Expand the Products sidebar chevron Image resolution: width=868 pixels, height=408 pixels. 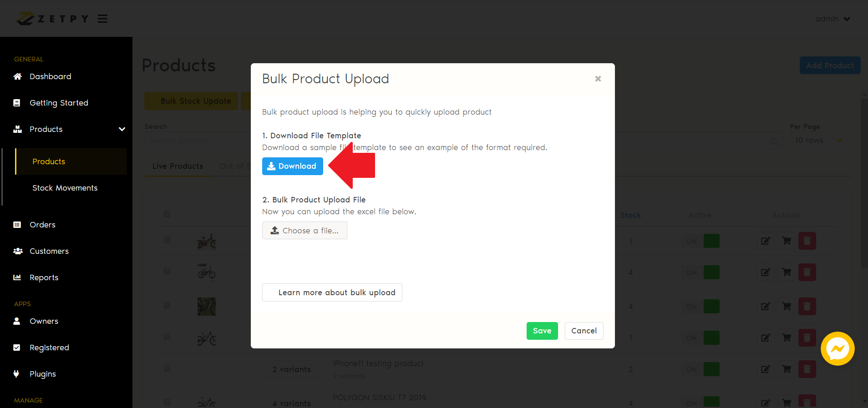122,129
